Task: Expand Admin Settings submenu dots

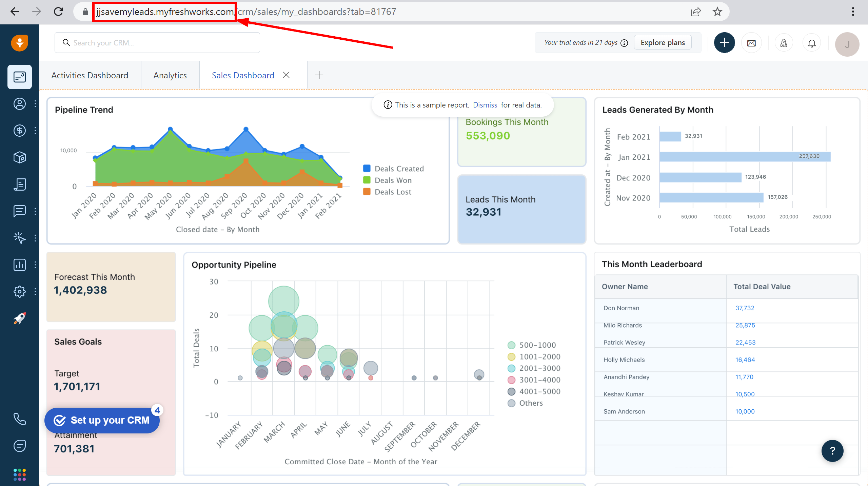Action: point(35,291)
